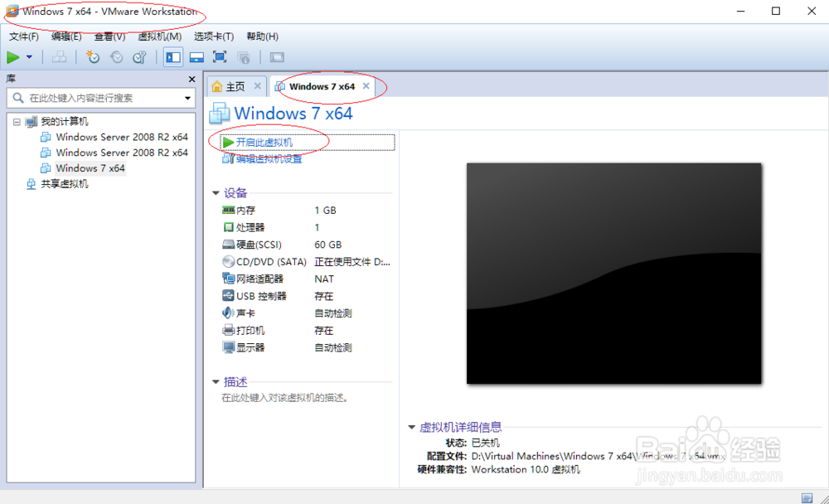Open 编辑虚拟机设置 link
The image size is (829, 504).
pos(269,157)
